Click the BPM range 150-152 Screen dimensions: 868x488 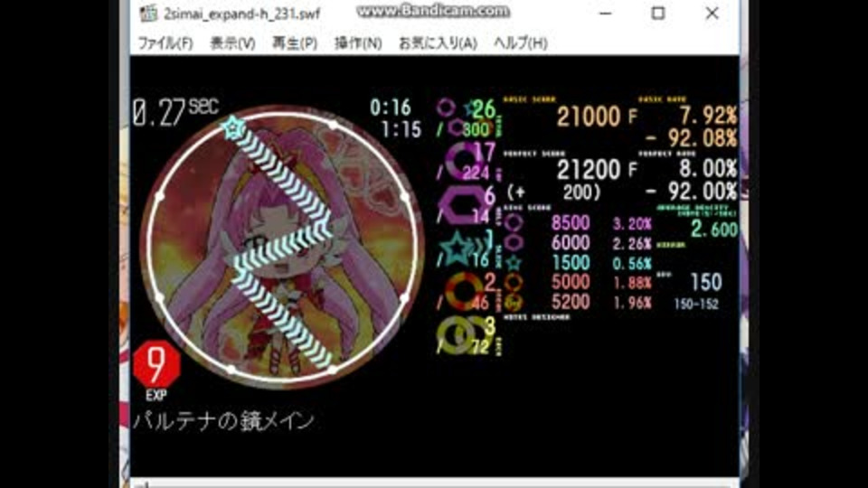coord(696,304)
